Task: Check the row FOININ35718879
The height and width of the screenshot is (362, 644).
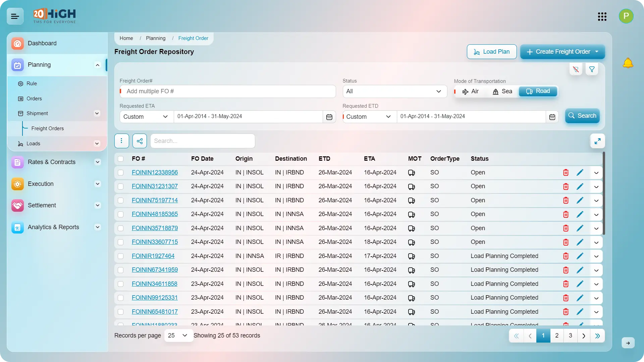Action: point(121,228)
